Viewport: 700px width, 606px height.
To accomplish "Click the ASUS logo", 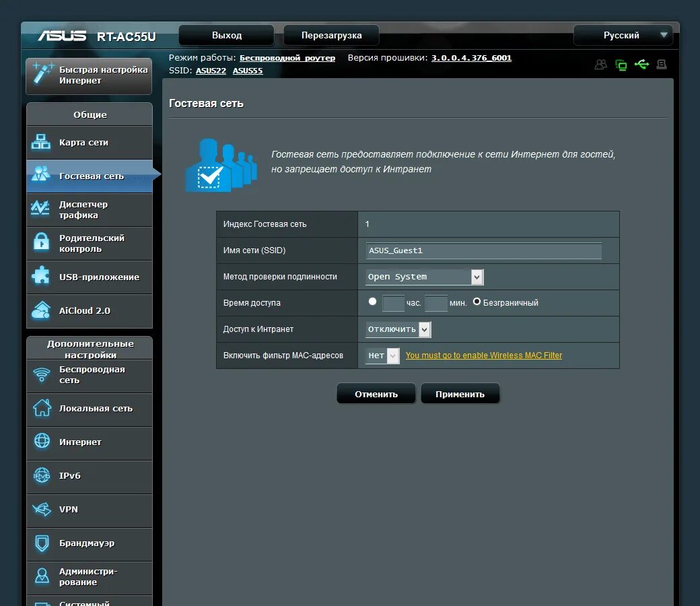I will pos(62,36).
